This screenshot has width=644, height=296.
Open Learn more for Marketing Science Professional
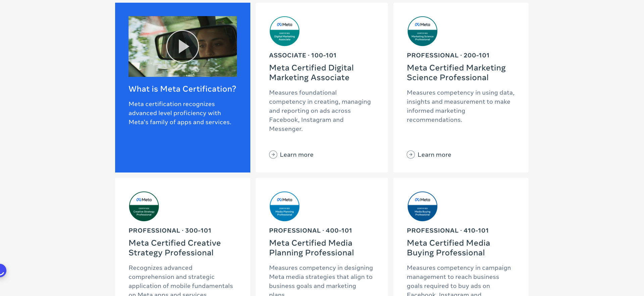(429, 155)
